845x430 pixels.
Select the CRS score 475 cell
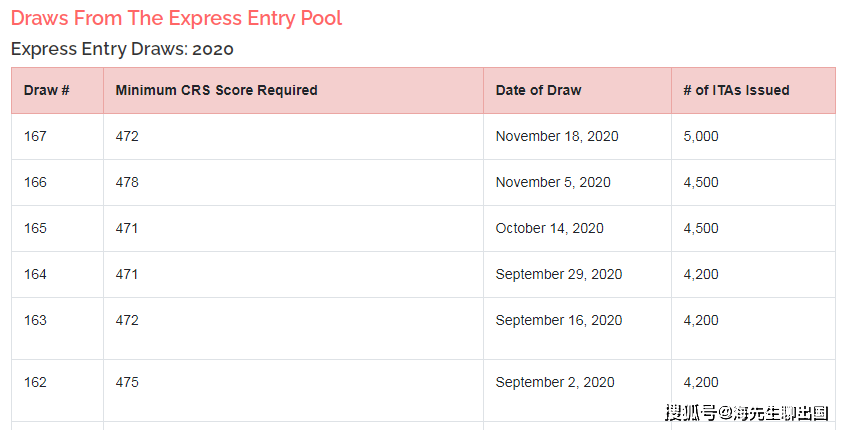coord(293,390)
